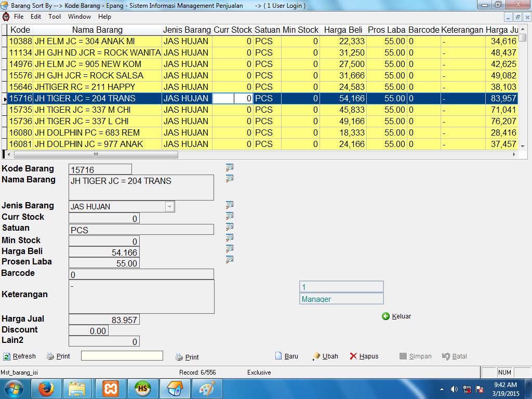Click the yellow text field beside Print
The width and height of the screenshot is (532, 399).
pyautogui.click(x=122, y=356)
